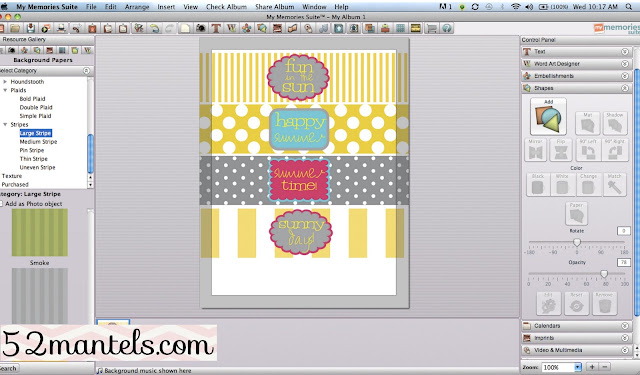The width and height of the screenshot is (640, 375).
Task: Expand the Word Art Designer panel
Action: tap(624, 64)
